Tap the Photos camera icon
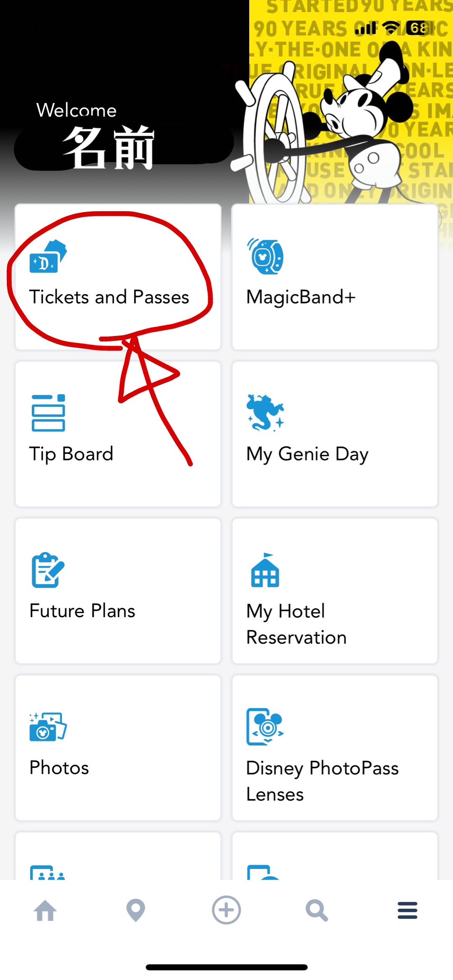This screenshot has height=980, width=453. click(x=48, y=727)
